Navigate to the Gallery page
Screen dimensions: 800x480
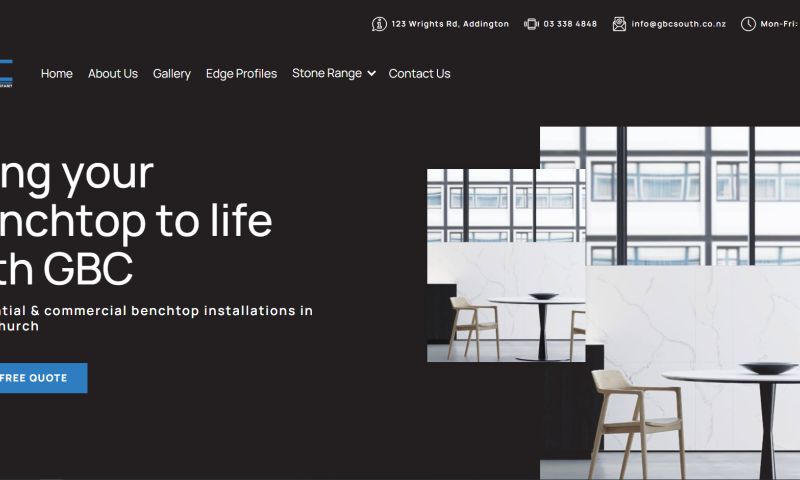(x=171, y=74)
